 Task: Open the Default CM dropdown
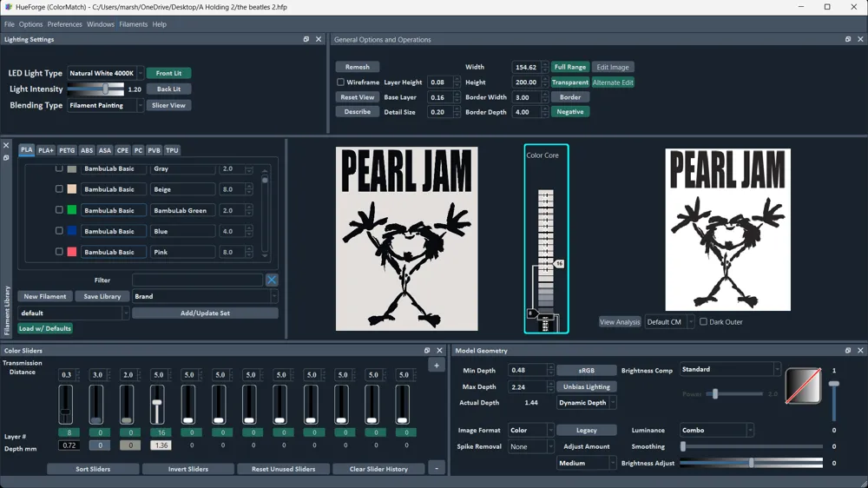(669, 322)
